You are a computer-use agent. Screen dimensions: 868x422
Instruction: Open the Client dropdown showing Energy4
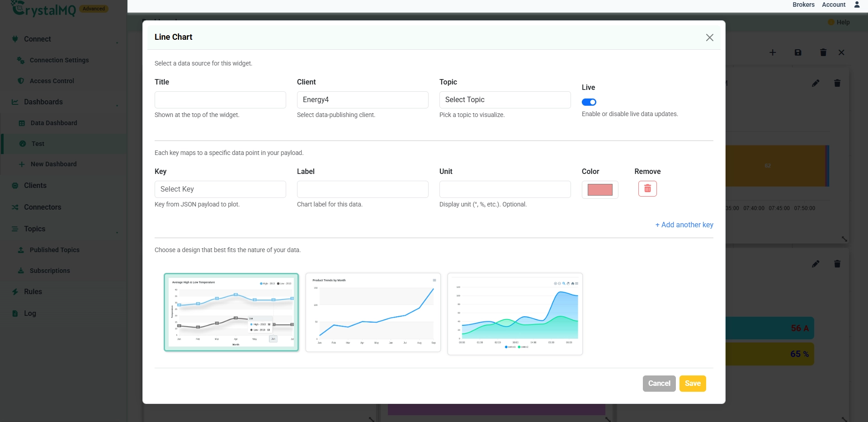[x=363, y=100]
